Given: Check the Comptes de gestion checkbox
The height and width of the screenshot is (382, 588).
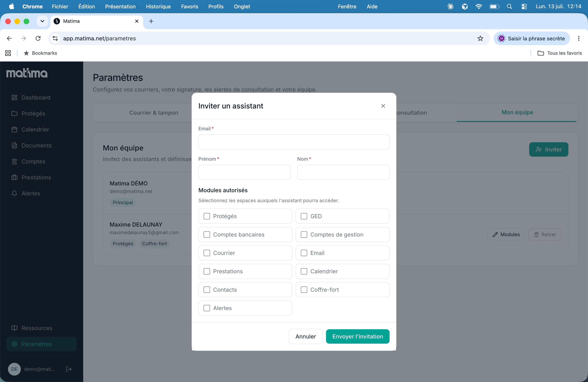Looking at the screenshot, I should coord(304,234).
